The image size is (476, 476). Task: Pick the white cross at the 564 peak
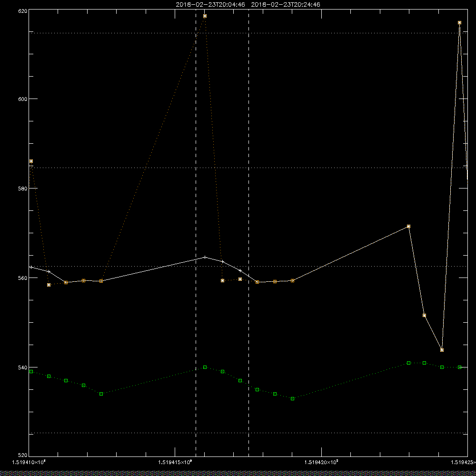point(205,257)
